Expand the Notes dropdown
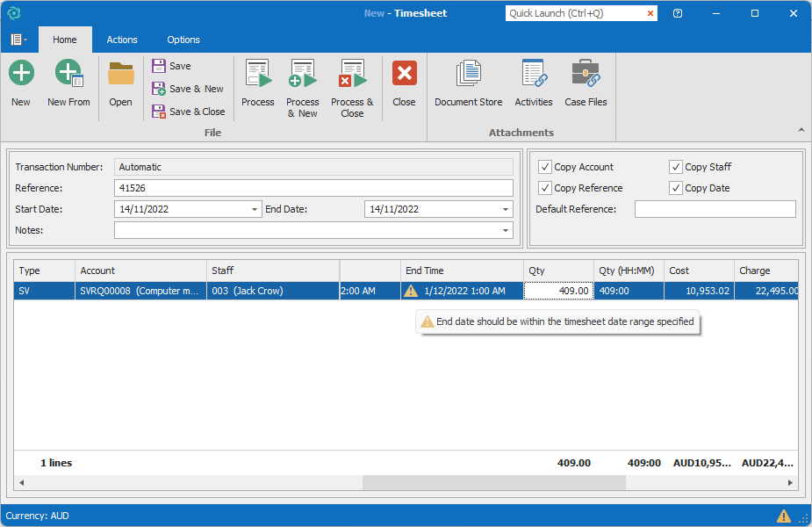This screenshot has width=812, height=527. (506, 230)
